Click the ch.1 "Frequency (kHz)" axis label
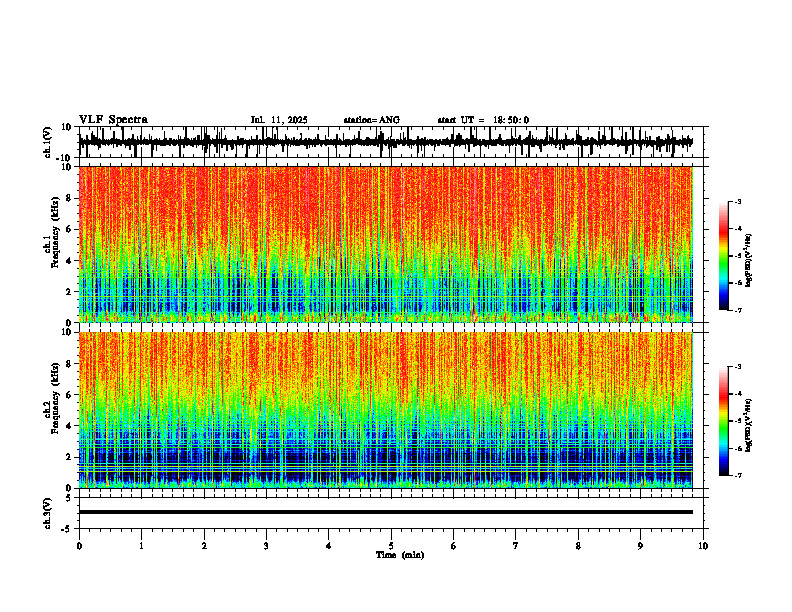The image size is (792, 612). [x=54, y=232]
